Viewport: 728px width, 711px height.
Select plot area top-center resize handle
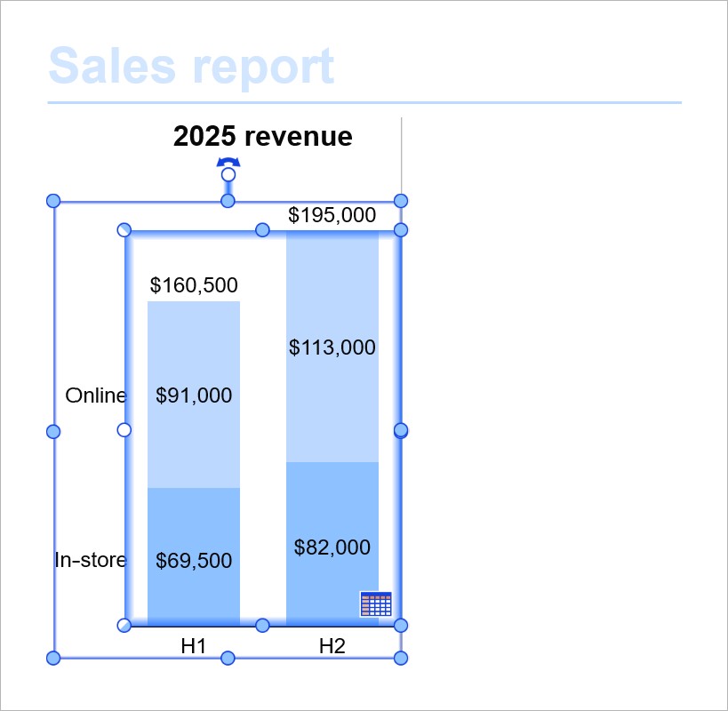pyautogui.click(x=262, y=230)
